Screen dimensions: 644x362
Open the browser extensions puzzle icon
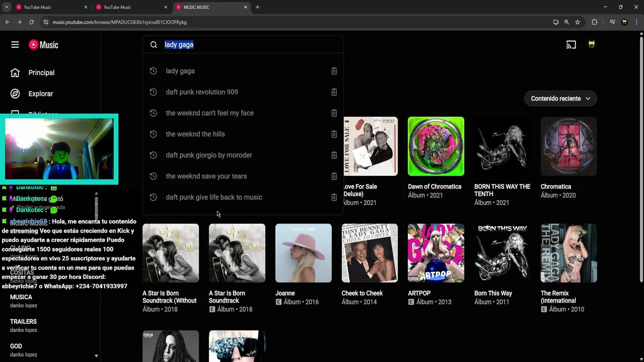click(x=595, y=22)
